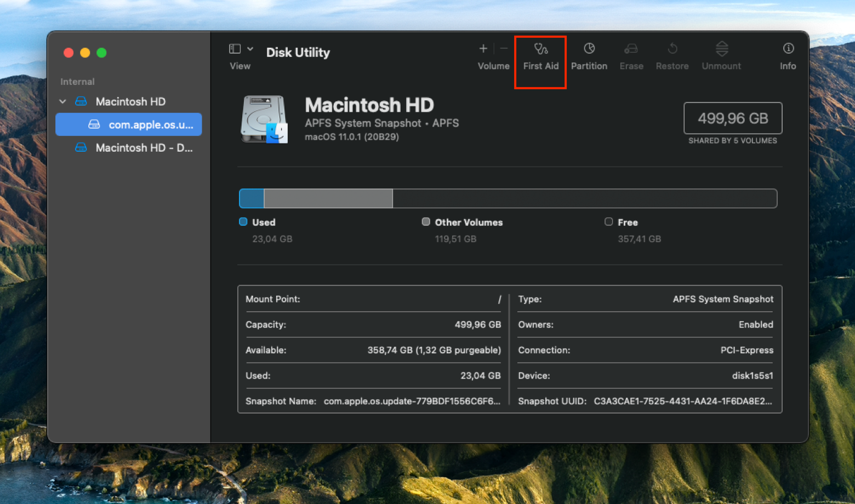Viewport: 855px width, 504px height.
Task: Click the 119,51 GB Other Volumes value
Action: (x=455, y=239)
